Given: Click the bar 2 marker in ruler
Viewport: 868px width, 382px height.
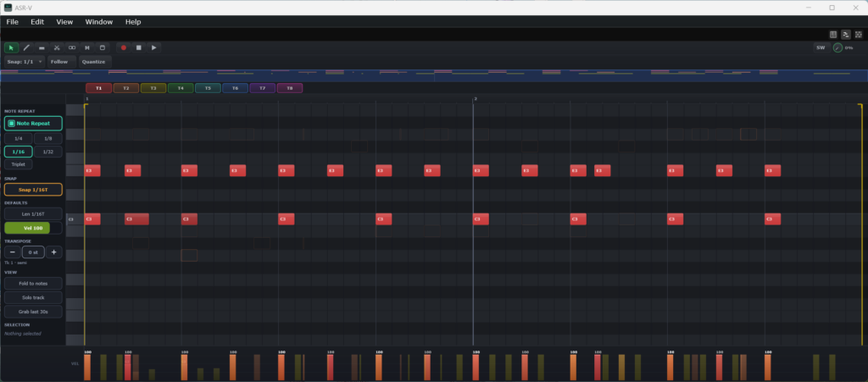Looking at the screenshot, I should (x=476, y=99).
